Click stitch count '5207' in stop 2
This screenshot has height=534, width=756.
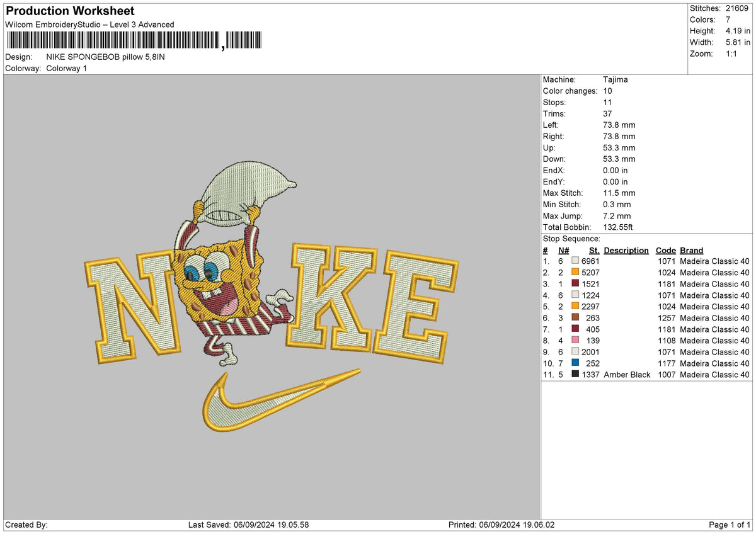pyautogui.click(x=591, y=273)
